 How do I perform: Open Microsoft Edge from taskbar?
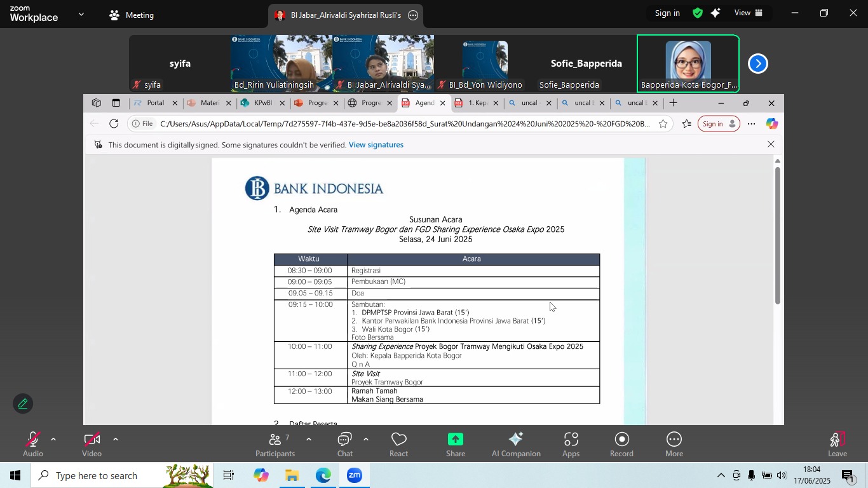323,475
